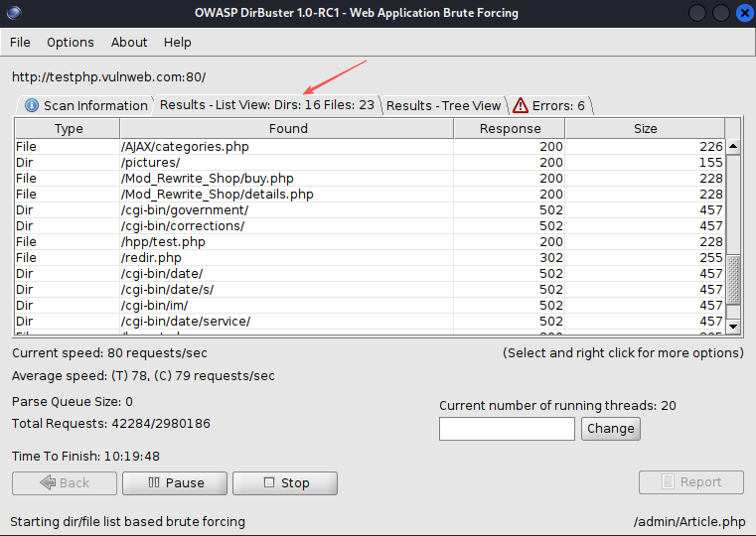Click the Report button
Viewport: 756px width, 536px height.
[690, 482]
